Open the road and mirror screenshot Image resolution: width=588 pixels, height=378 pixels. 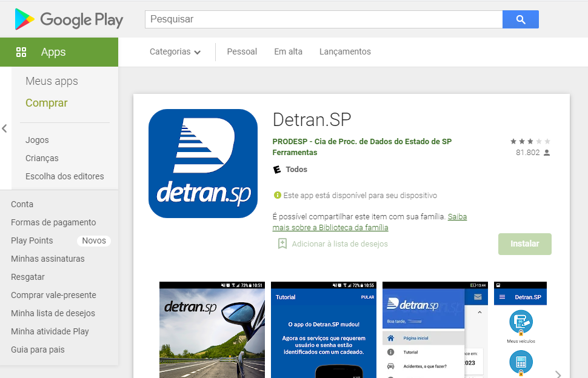tap(212, 330)
